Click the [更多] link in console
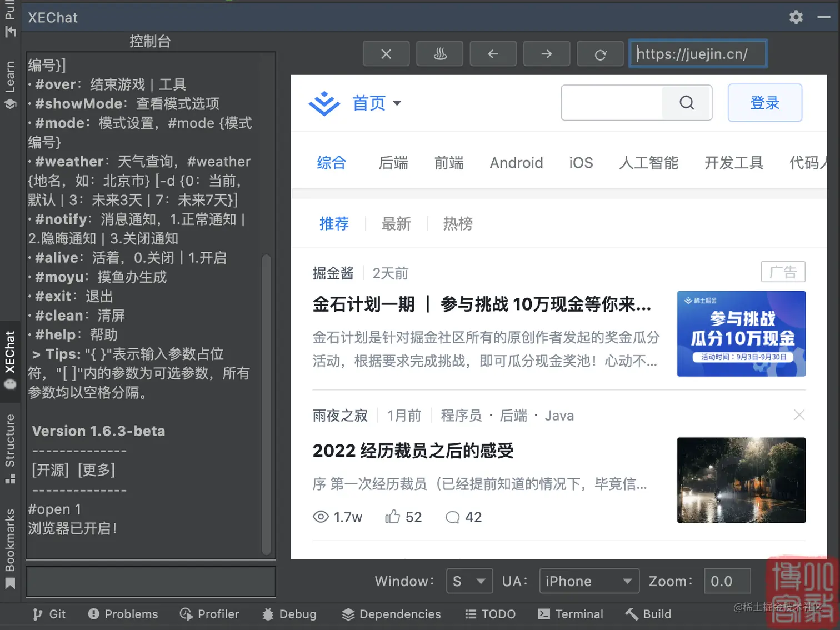Viewport: 840px width, 630px height. [97, 470]
